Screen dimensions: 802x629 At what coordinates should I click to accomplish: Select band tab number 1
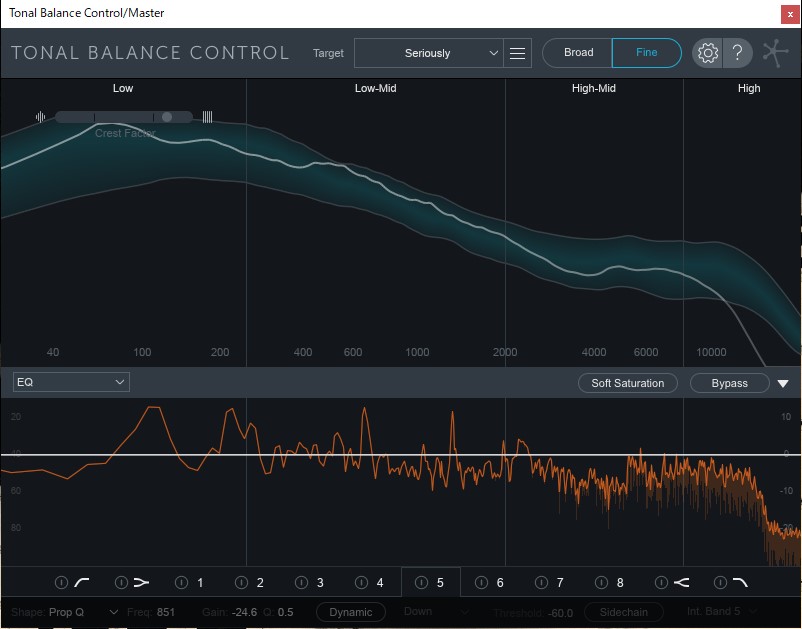(x=200, y=582)
